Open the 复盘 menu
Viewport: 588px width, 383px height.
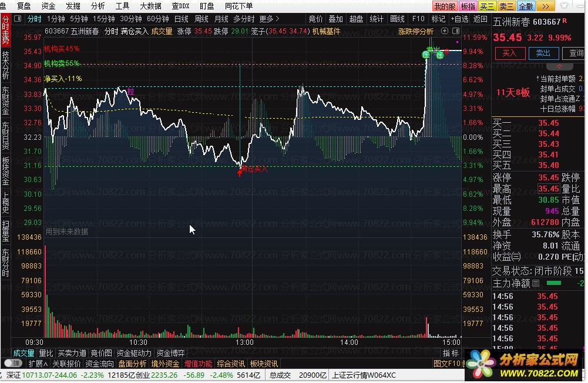coord(24,6)
